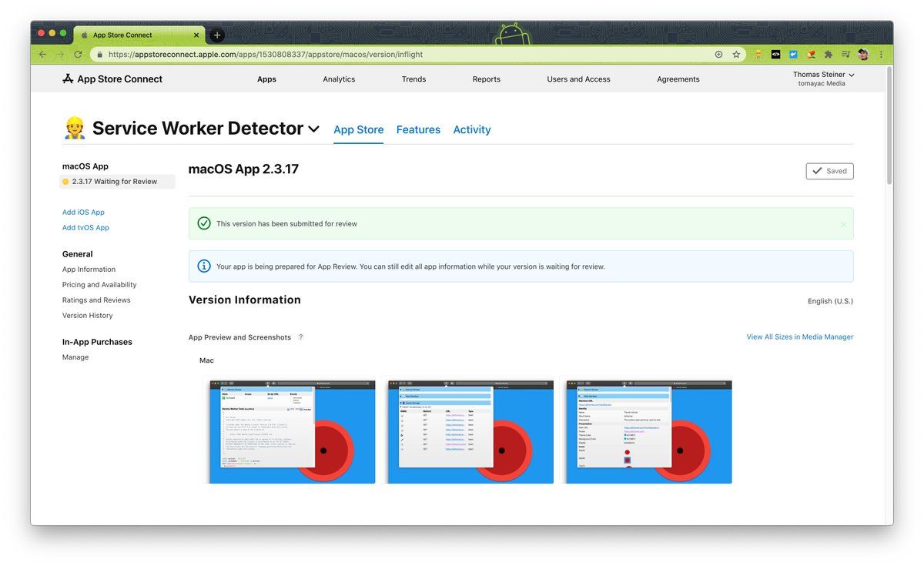Expand the Service Worker Detector app dropdown
The image size is (924, 566).
(x=313, y=129)
